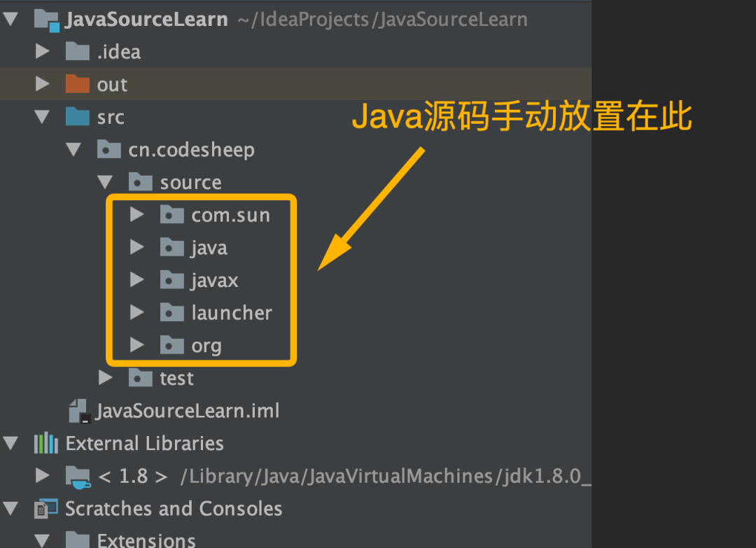This screenshot has height=548, width=756.
Task: Click the launcher package folder icon
Action: 171,313
